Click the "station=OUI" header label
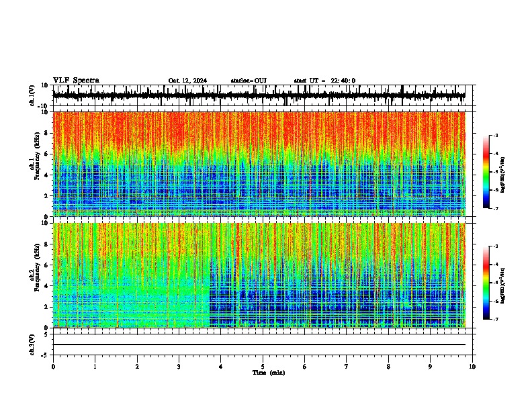Image resolution: width=532 pixels, height=411 pixels. click(x=249, y=81)
